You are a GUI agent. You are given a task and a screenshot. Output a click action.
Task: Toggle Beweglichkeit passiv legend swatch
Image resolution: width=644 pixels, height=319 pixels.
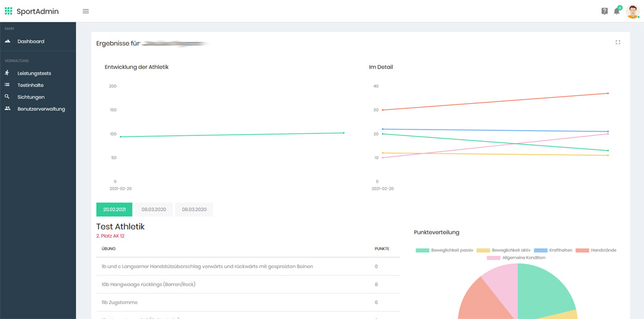pyautogui.click(x=422, y=250)
